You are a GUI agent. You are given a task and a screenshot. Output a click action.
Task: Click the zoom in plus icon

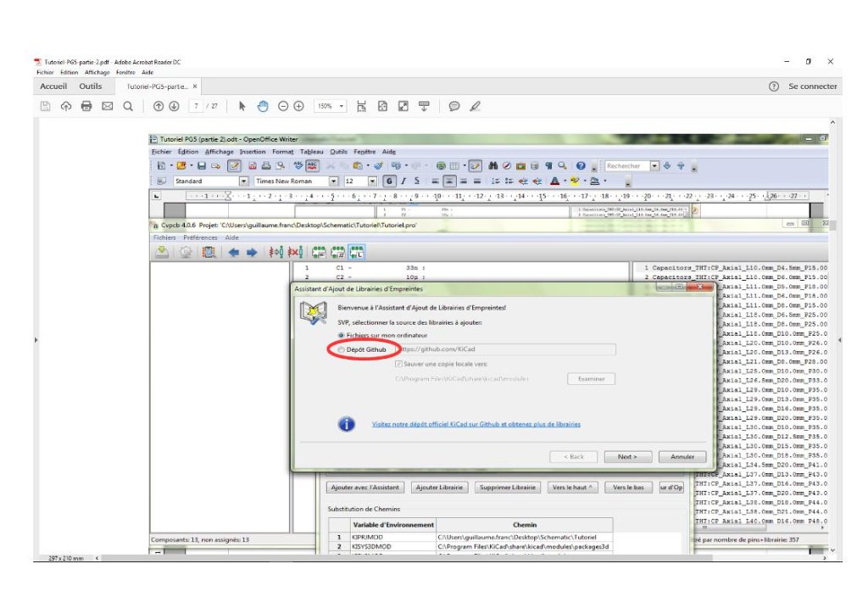[x=298, y=106]
